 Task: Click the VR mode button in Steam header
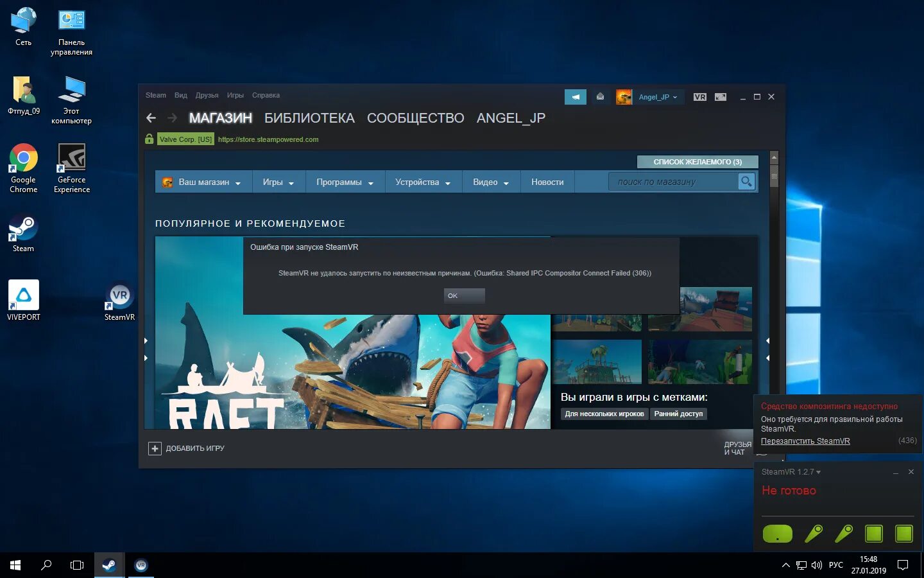tap(700, 97)
